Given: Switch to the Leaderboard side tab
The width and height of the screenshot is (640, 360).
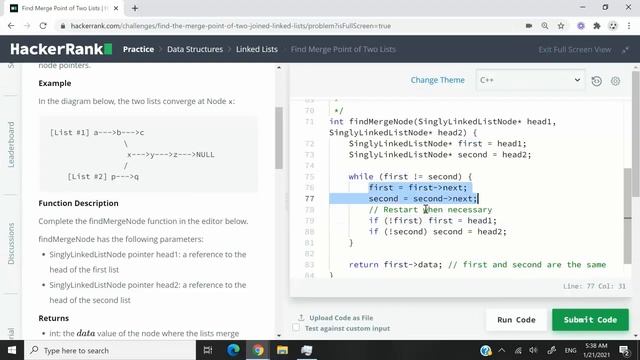Looking at the screenshot, I should [11, 144].
